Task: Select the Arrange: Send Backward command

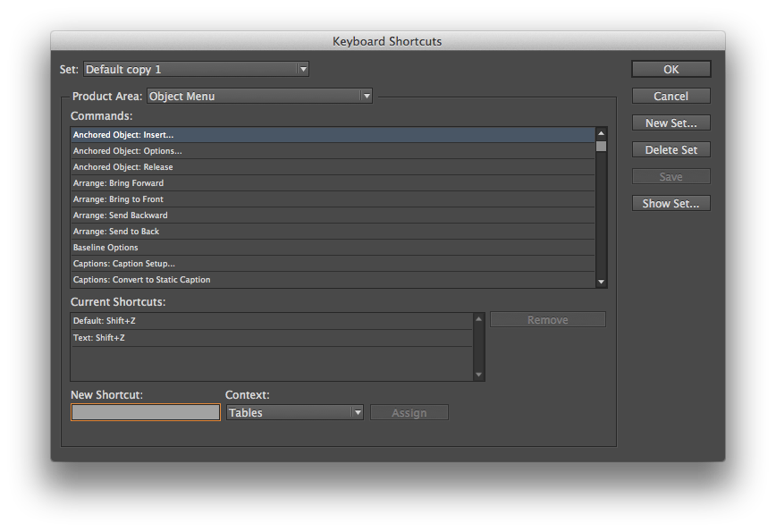Action: click(x=333, y=215)
